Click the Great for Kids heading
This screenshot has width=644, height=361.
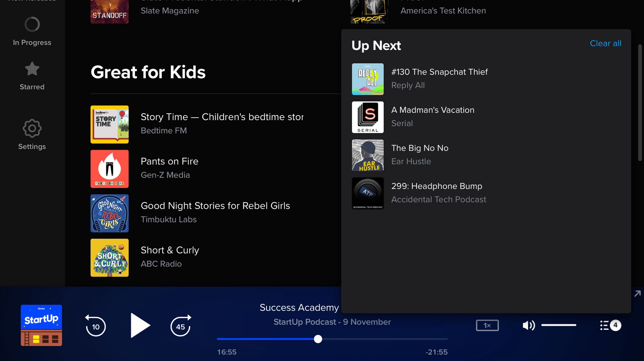point(148,72)
